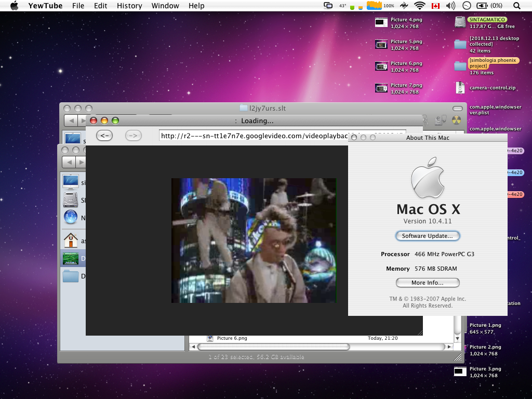Viewport: 532px width, 399px height.
Task: Click the Canadian flag input menu
Action: coord(436,6)
